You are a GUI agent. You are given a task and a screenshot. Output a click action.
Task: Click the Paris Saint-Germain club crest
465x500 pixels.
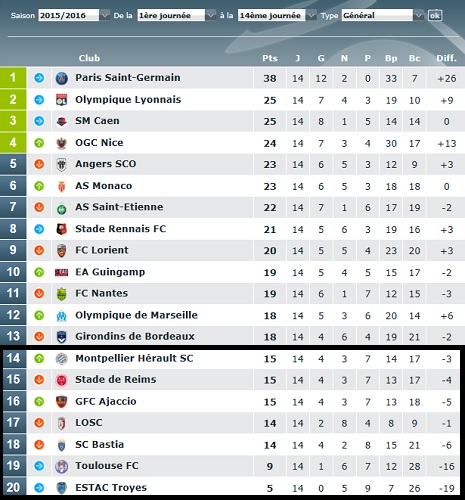61,78
